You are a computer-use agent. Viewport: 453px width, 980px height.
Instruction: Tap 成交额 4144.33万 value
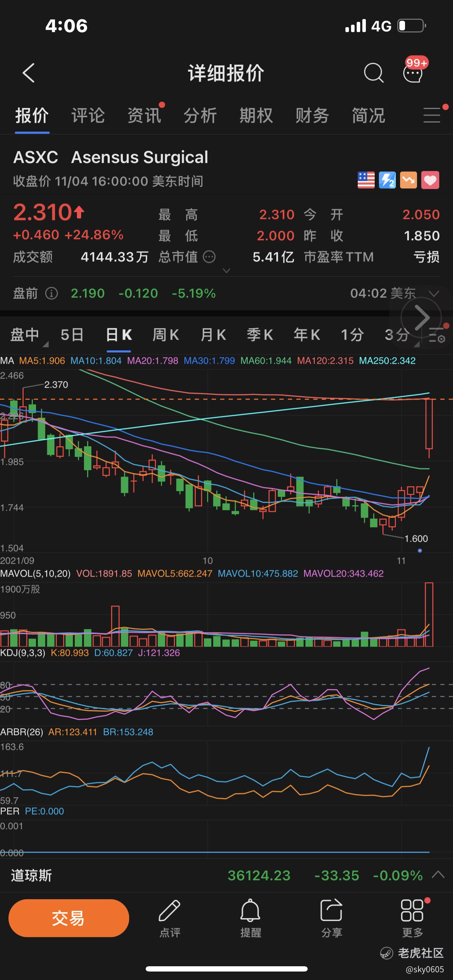[115, 257]
